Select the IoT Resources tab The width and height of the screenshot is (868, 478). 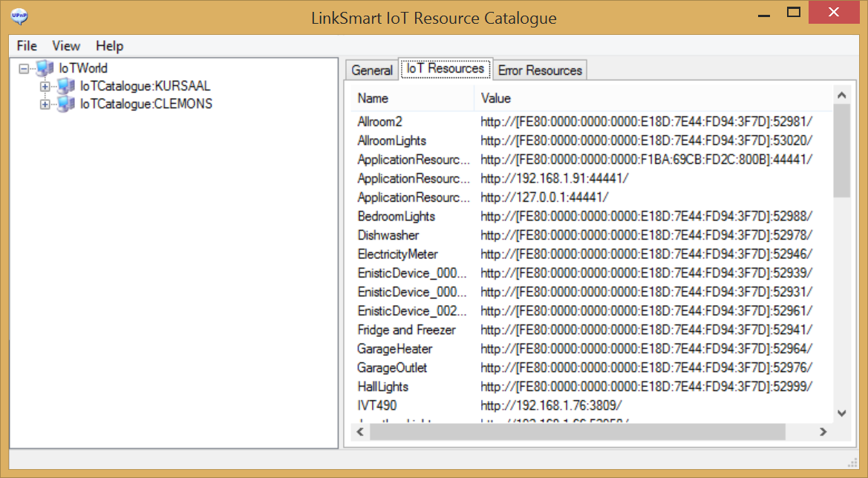(446, 68)
